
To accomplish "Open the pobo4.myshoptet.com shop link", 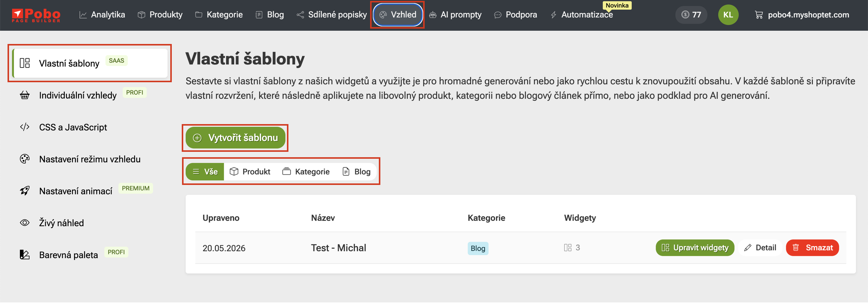I will (801, 15).
